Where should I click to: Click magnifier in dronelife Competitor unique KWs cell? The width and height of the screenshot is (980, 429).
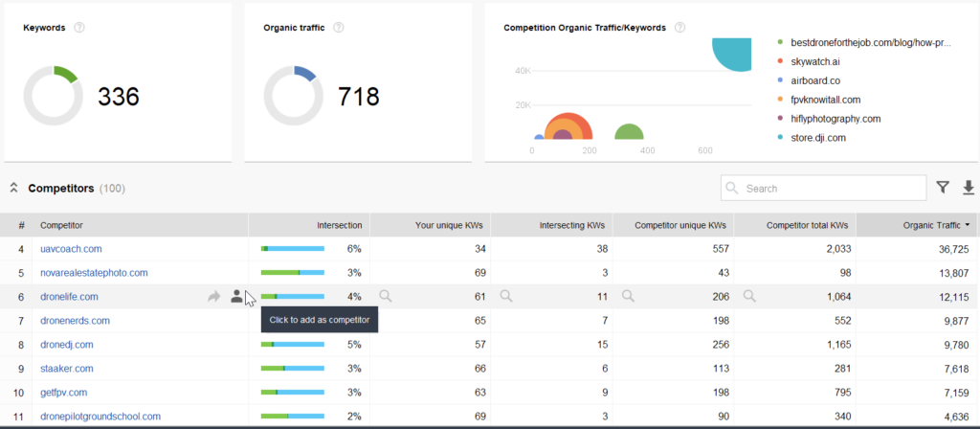click(628, 297)
